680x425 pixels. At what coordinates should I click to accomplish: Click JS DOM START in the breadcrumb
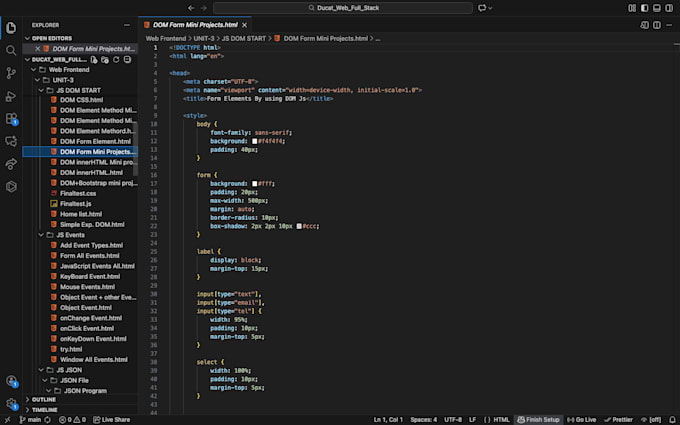click(x=244, y=39)
